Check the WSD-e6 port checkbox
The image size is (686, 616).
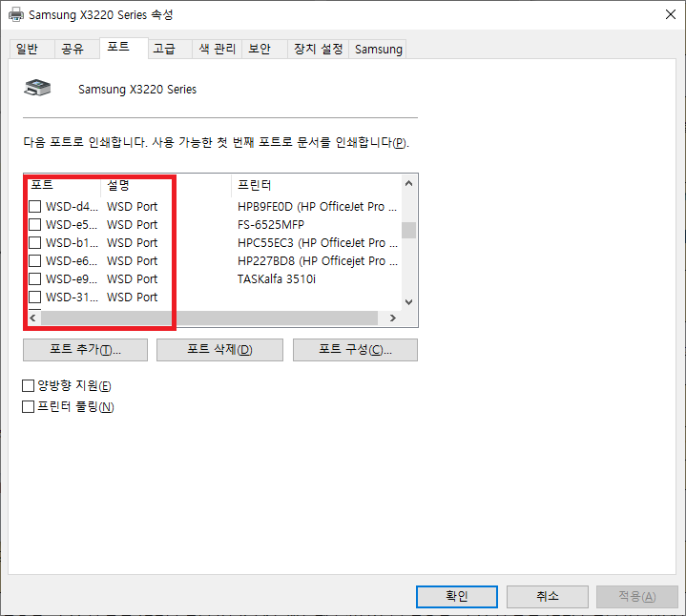pyautogui.click(x=34, y=261)
